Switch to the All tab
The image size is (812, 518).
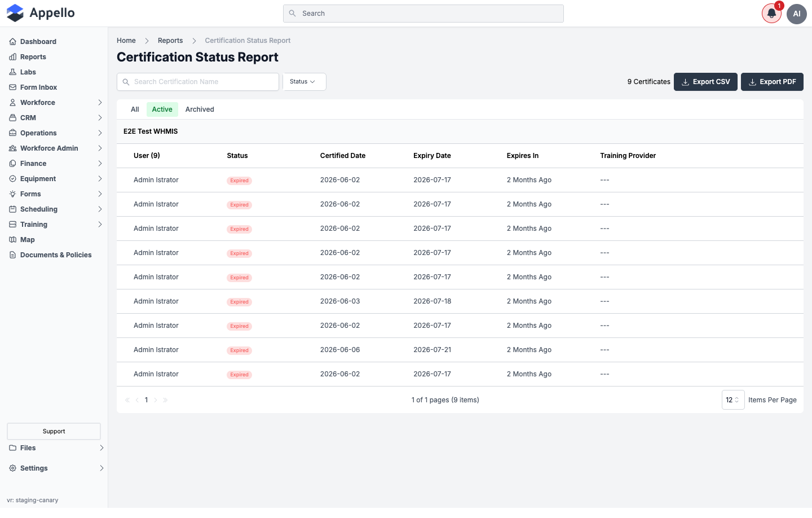[135, 109]
